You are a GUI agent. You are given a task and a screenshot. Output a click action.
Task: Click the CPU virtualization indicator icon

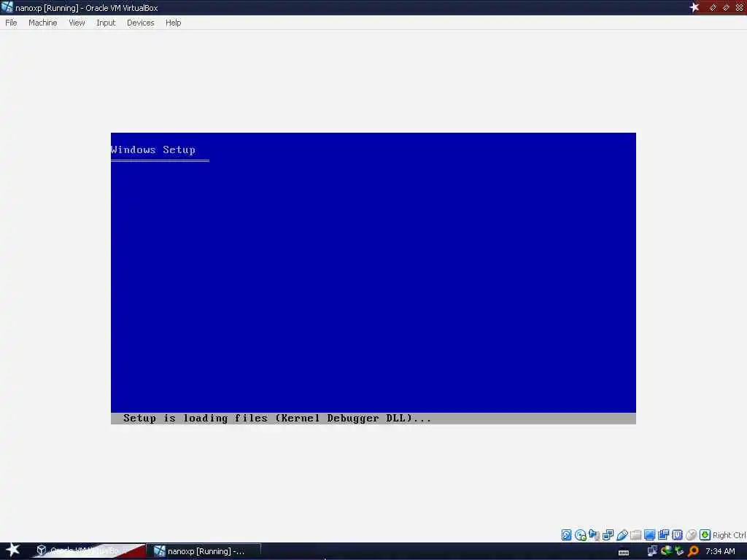677,534
